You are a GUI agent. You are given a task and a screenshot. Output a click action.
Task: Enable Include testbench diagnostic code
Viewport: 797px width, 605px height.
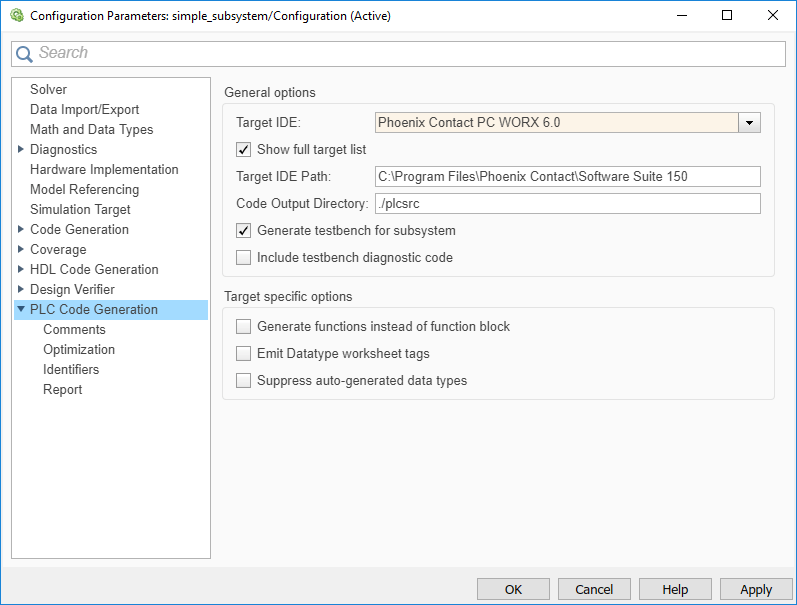point(243,258)
